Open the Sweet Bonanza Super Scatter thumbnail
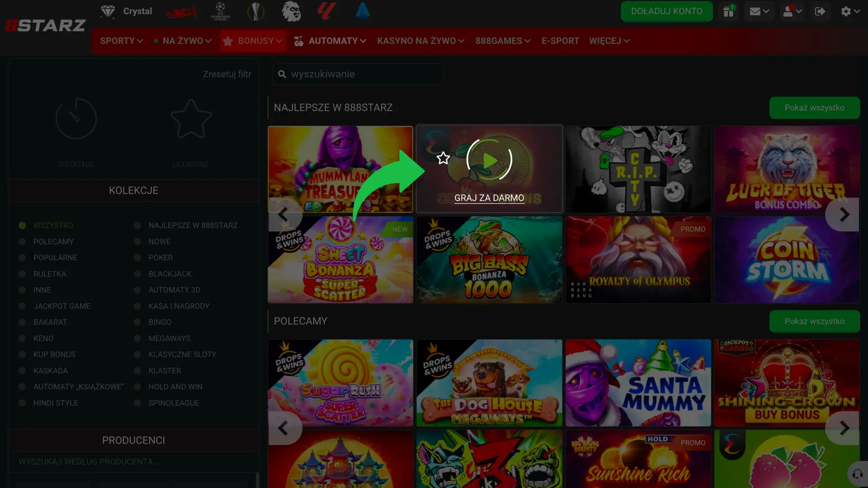Screen dimensions: 868x488 (340, 260)
